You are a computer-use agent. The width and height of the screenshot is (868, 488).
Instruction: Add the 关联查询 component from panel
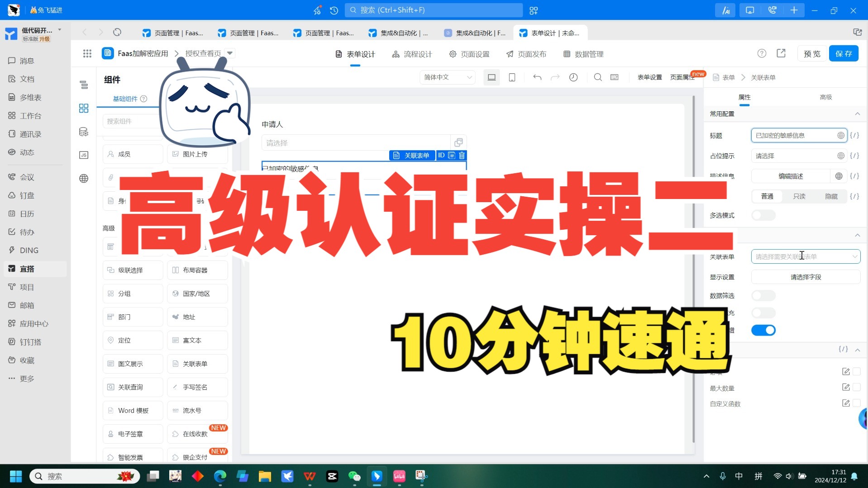coord(133,387)
